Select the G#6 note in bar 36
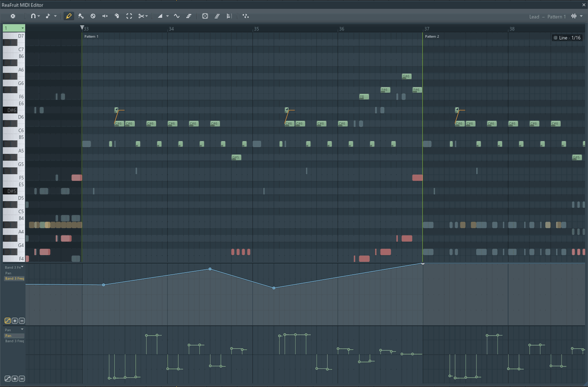The image size is (588, 387). (406, 76)
